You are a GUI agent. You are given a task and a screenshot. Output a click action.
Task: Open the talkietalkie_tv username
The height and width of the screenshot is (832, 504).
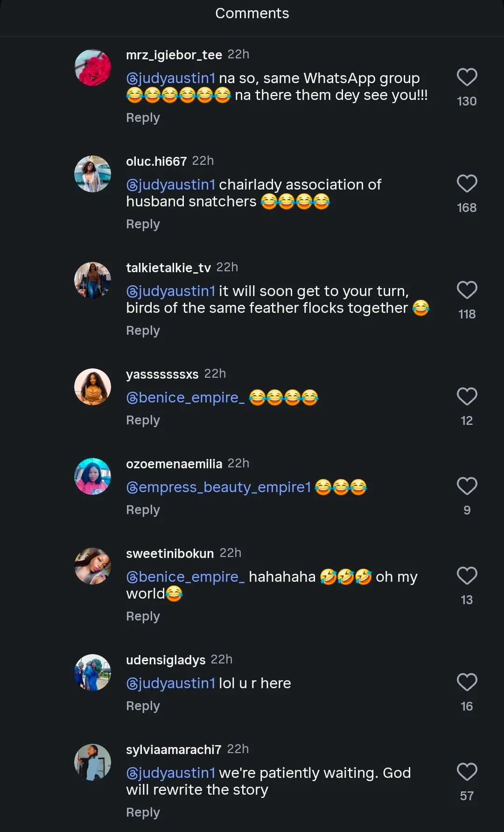point(168,268)
